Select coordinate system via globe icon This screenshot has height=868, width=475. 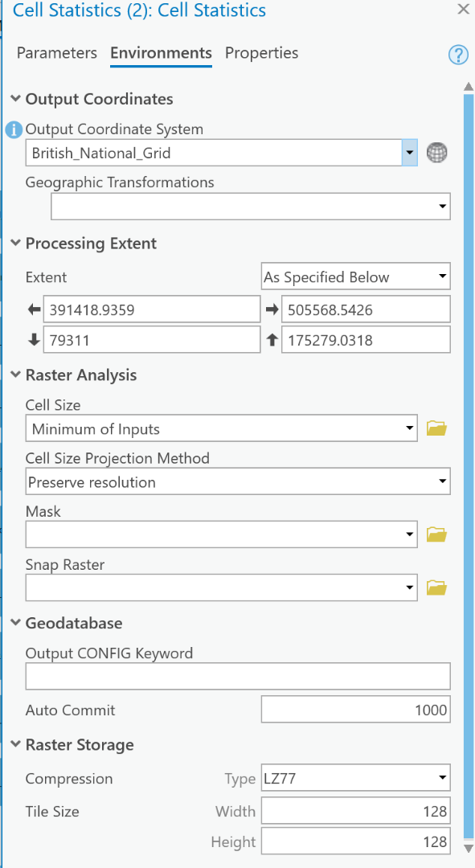click(x=436, y=152)
